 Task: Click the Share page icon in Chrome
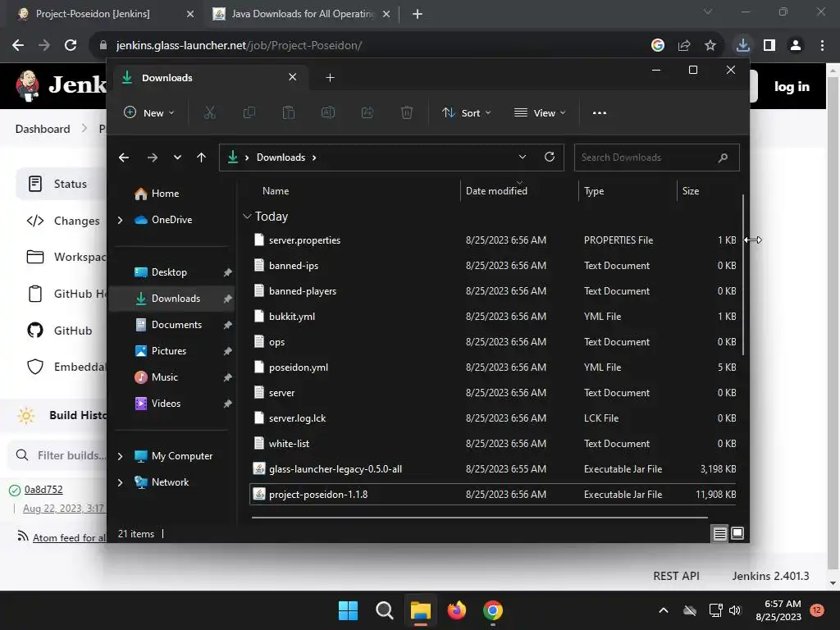click(683, 45)
